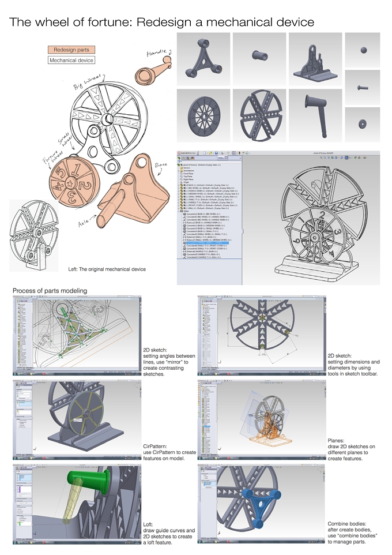The height and width of the screenshot is (555, 392).
Task: Collapse the Mates folder in tree
Action: point(179,211)
